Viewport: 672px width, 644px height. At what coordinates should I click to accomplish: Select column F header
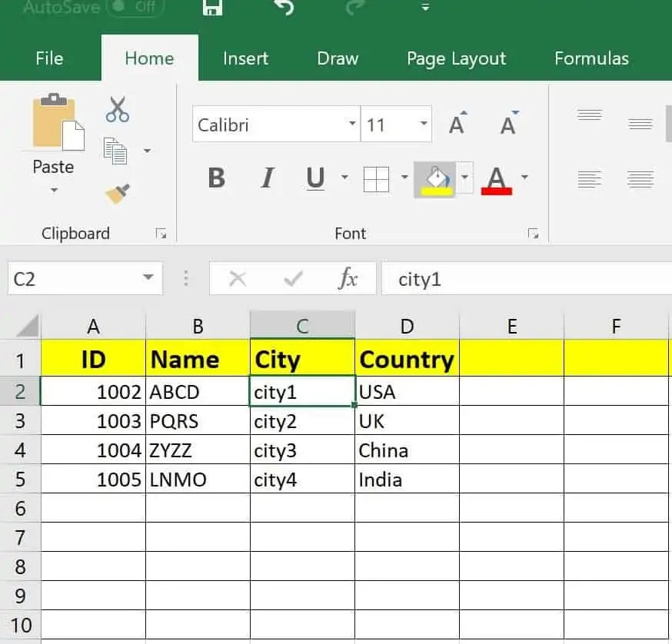(x=617, y=326)
